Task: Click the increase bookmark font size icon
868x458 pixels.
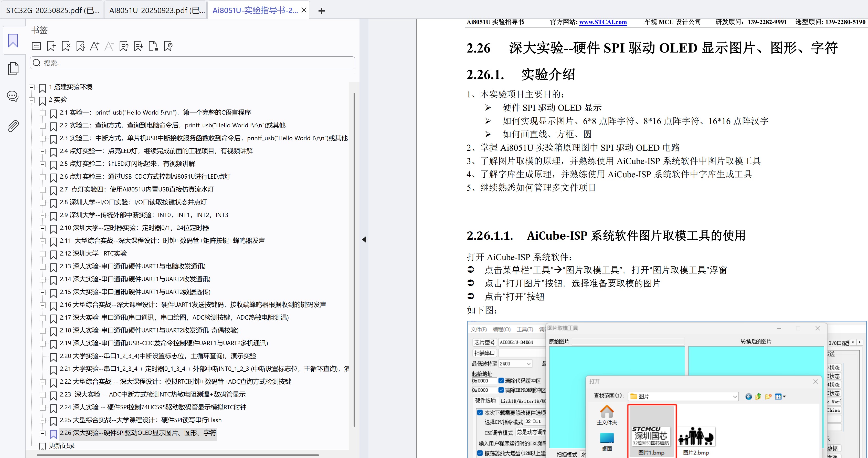Action: tap(95, 46)
